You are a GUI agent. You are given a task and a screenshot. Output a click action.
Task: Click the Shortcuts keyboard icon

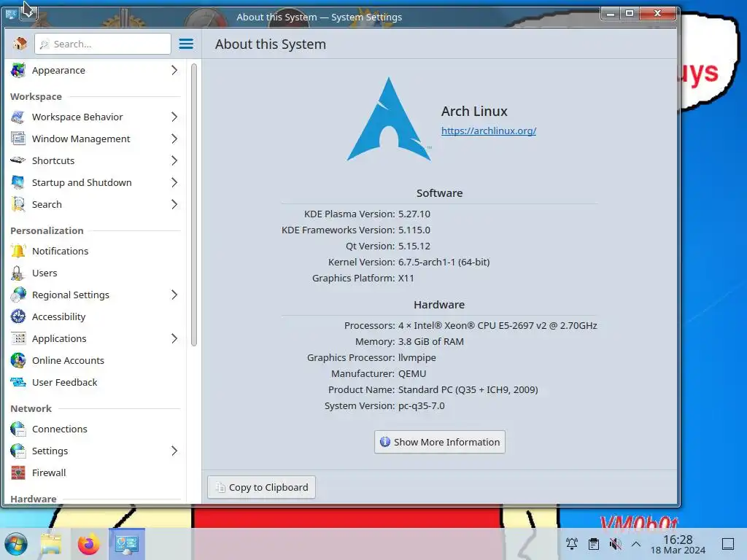[x=18, y=160]
